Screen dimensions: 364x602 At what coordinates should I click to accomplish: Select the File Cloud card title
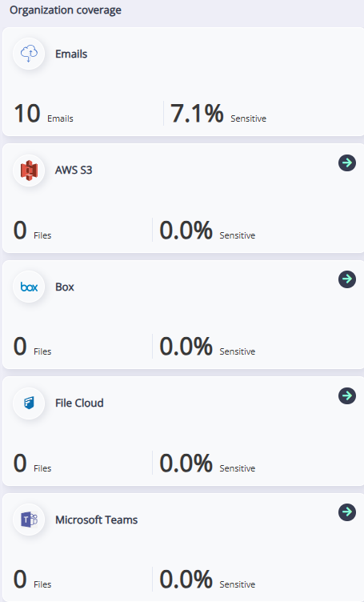point(79,403)
